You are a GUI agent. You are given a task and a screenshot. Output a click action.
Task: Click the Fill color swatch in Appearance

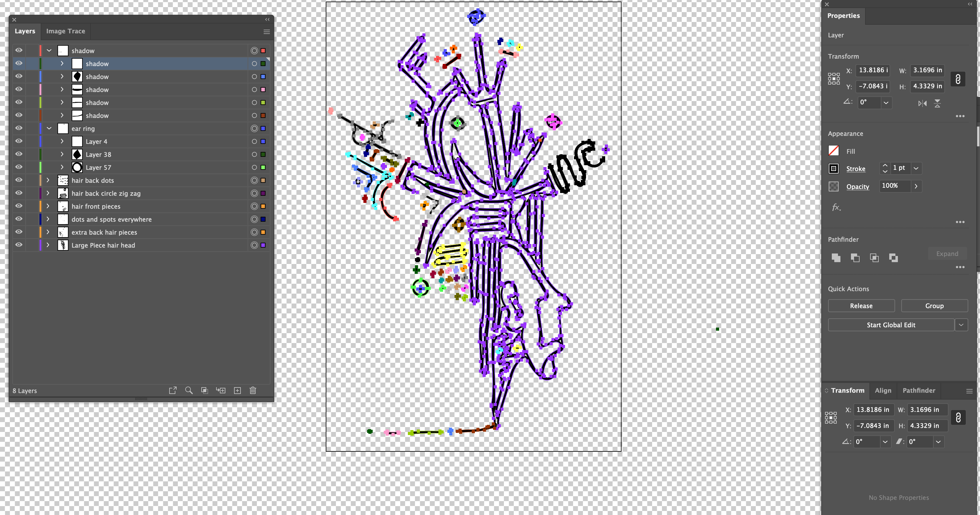pos(834,151)
